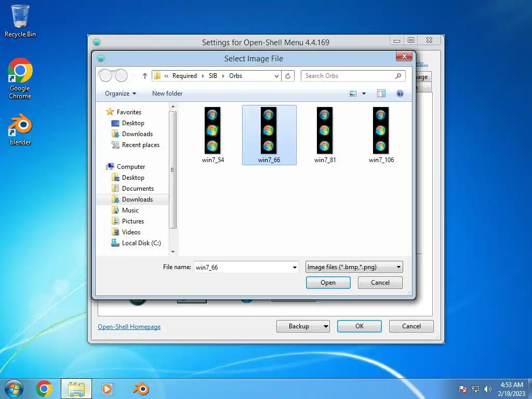This screenshot has height=399, width=532.
Task: Click the Orbs breadcrumb segment
Action: pos(235,76)
